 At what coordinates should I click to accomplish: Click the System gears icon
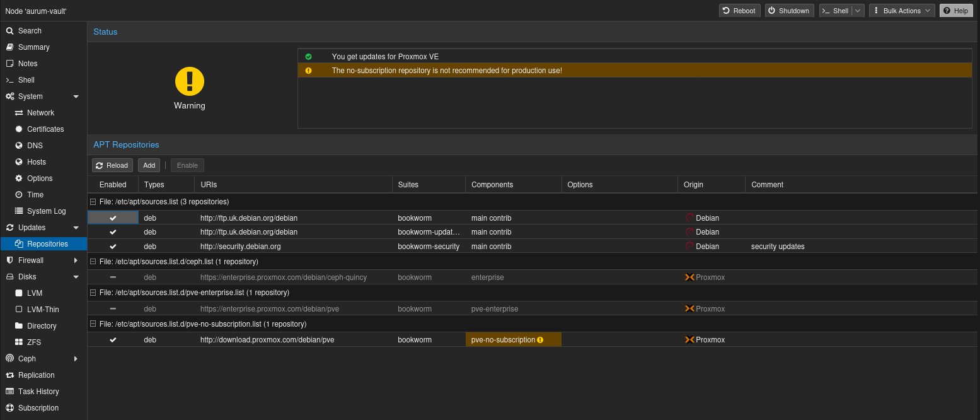pos(10,96)
